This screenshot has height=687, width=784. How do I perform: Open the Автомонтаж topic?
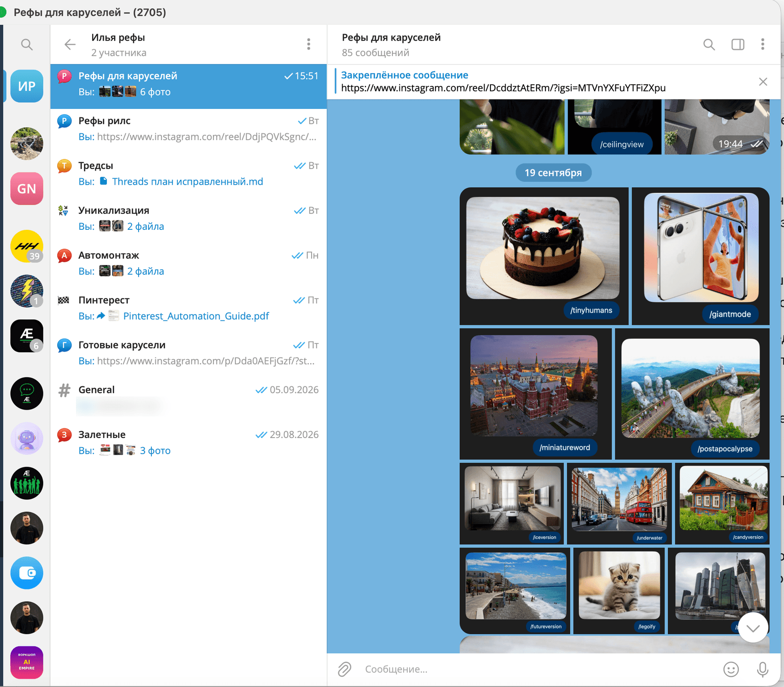click(189, 266)
